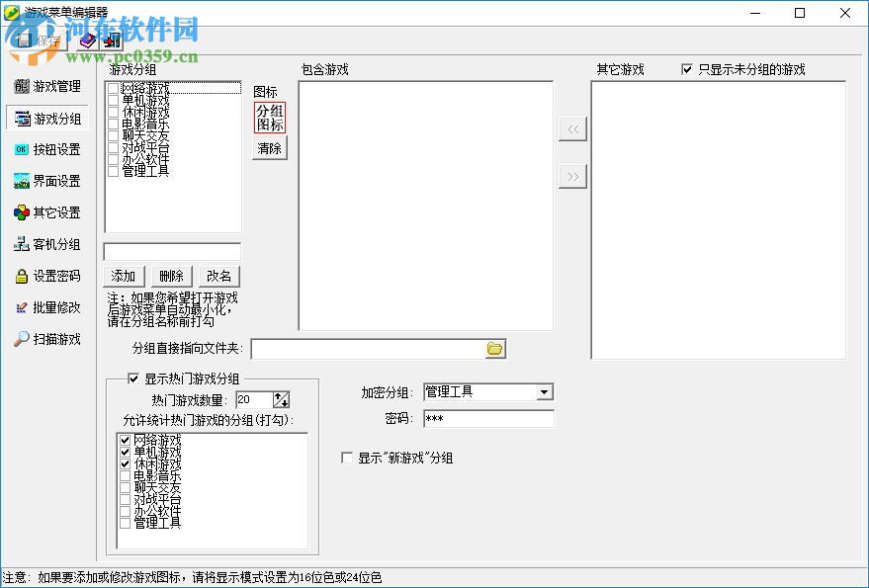Click the OK icon for 按钮设置

point(22,149)
